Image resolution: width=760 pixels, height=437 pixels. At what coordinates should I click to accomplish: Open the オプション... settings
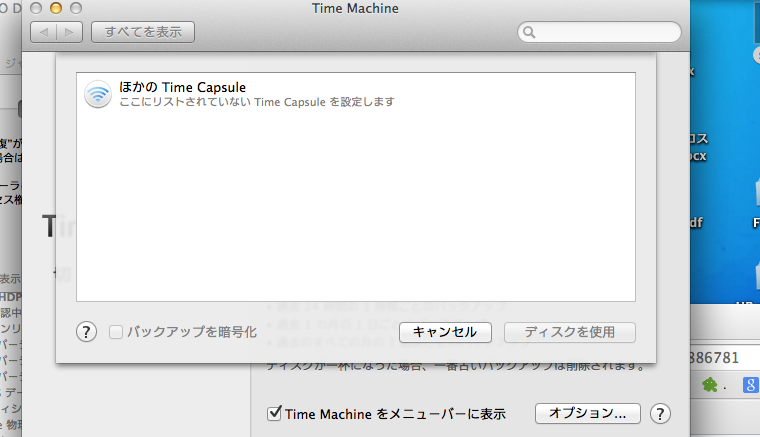point(587,413)
